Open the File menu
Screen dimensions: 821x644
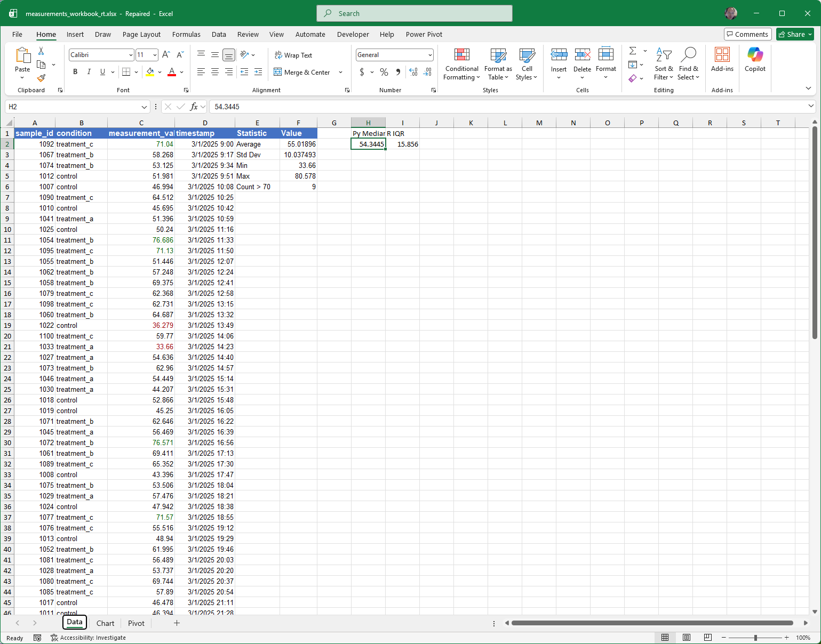(x=17, y=34)
